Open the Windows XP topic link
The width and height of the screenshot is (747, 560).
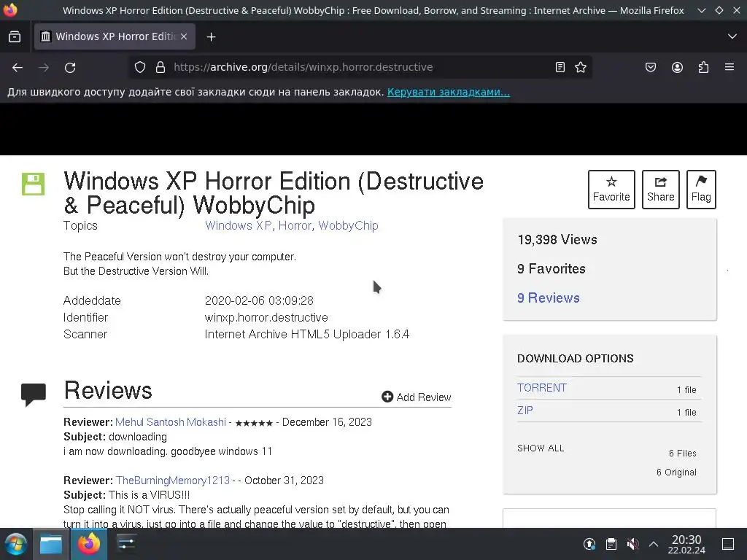click(x=239, y=226)
